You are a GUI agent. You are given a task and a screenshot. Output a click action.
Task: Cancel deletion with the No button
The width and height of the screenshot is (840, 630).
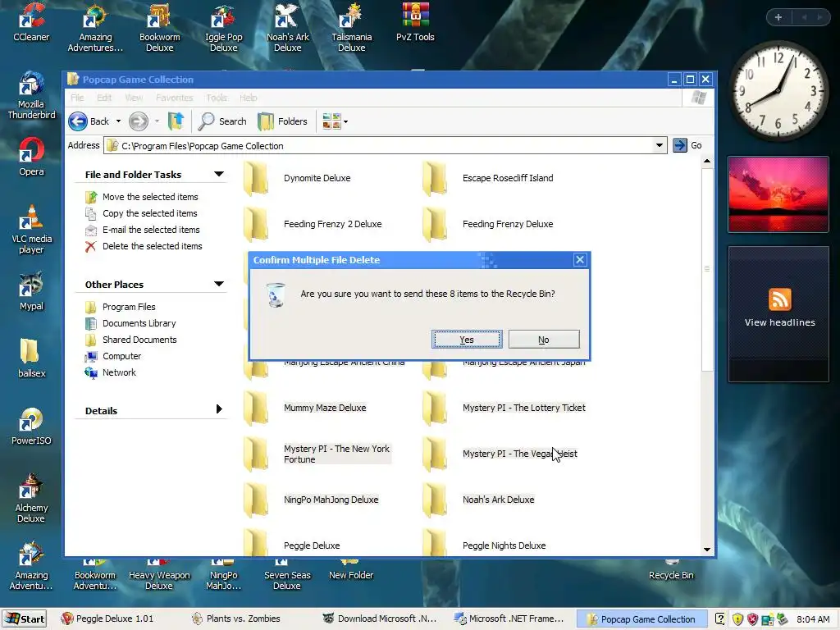(x=543, y=339)
